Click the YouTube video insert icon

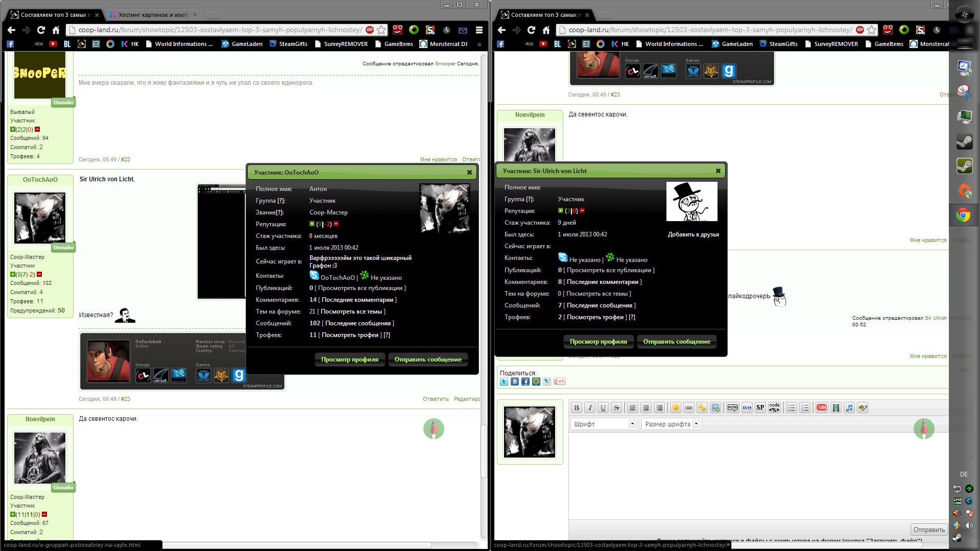point(822,408)
